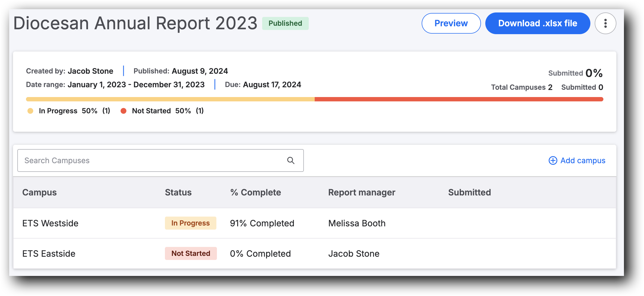Sort the table by Submitted column
This screenshot has height=296, width=644.
click(x=469, y=192)
